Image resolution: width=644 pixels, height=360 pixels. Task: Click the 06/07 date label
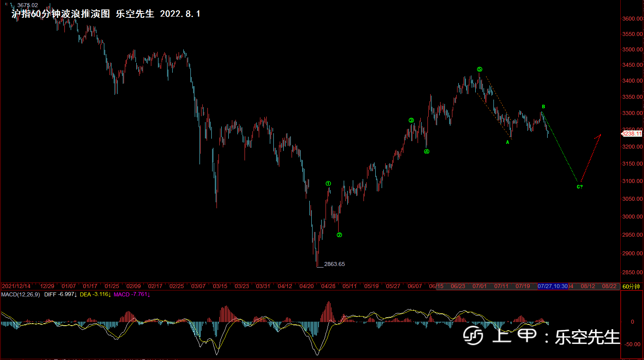click(x=415, y=286)
